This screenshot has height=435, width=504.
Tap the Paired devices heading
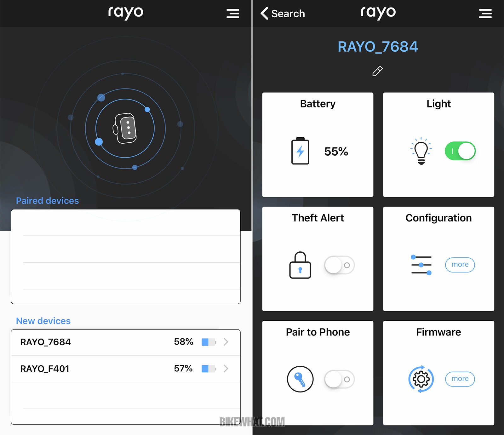(47, 201)
